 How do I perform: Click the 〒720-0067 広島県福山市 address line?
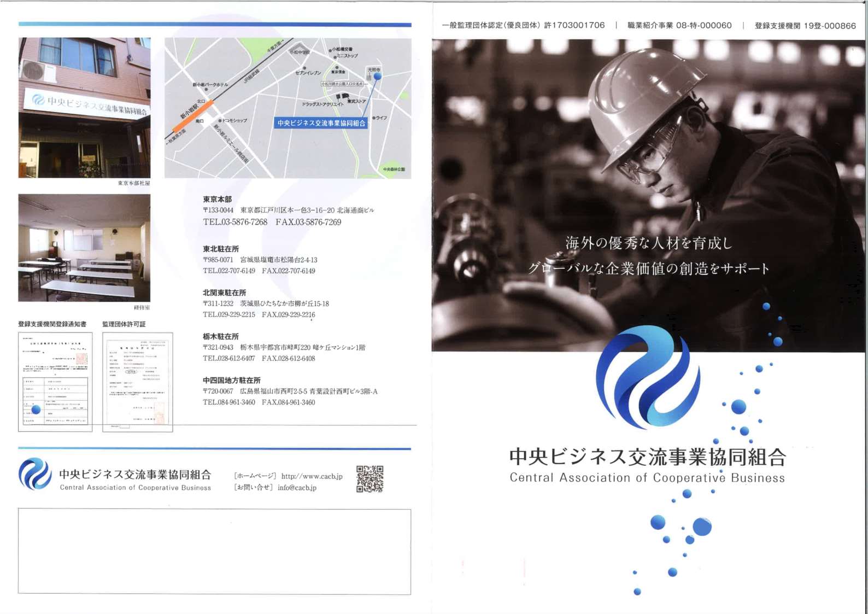(290, 391)
